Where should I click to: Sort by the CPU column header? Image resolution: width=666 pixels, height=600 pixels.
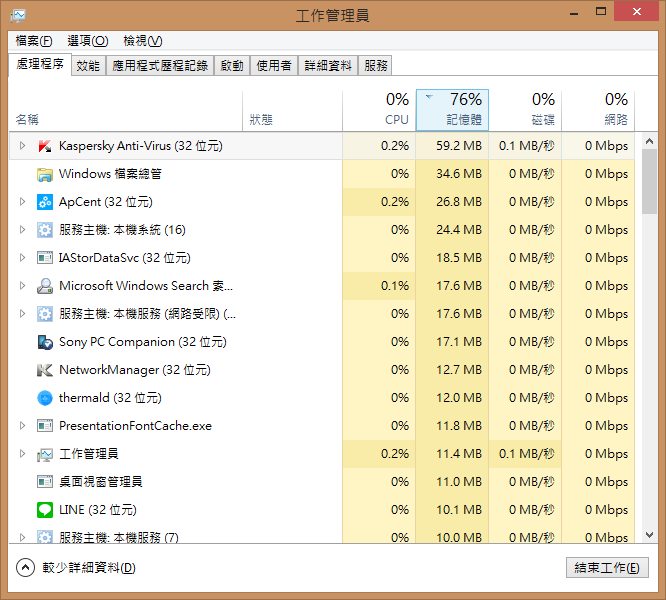click(x=379, y=110)
